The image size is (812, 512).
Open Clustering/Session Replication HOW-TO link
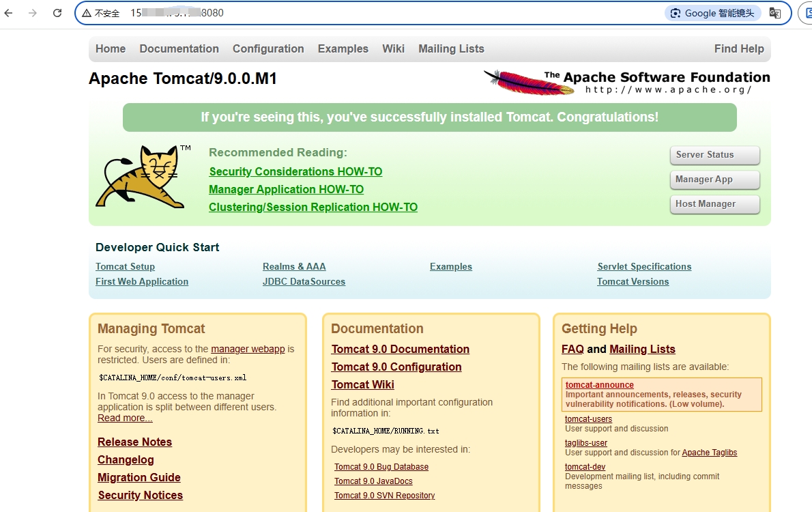click(x=313, y=208)
